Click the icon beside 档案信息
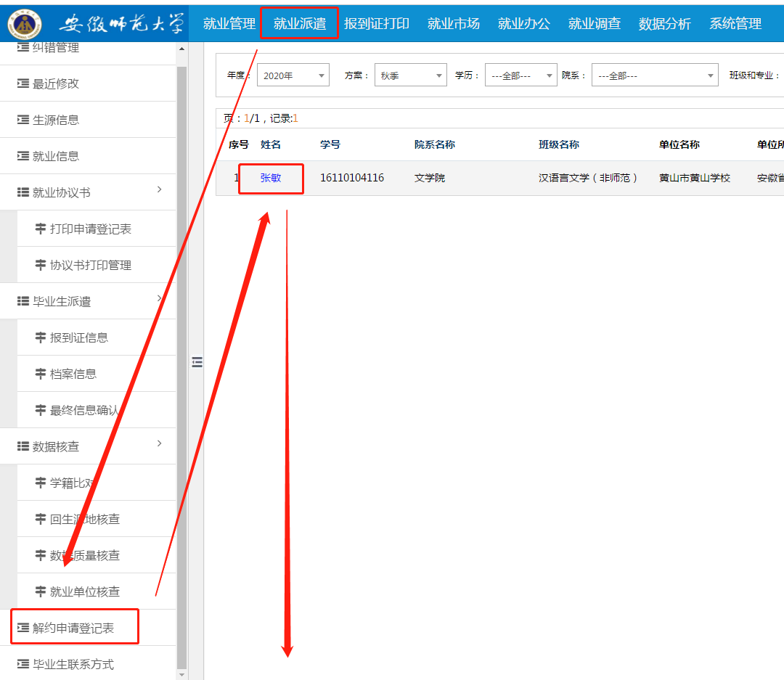The image size is (784, 680). [41, 374]
